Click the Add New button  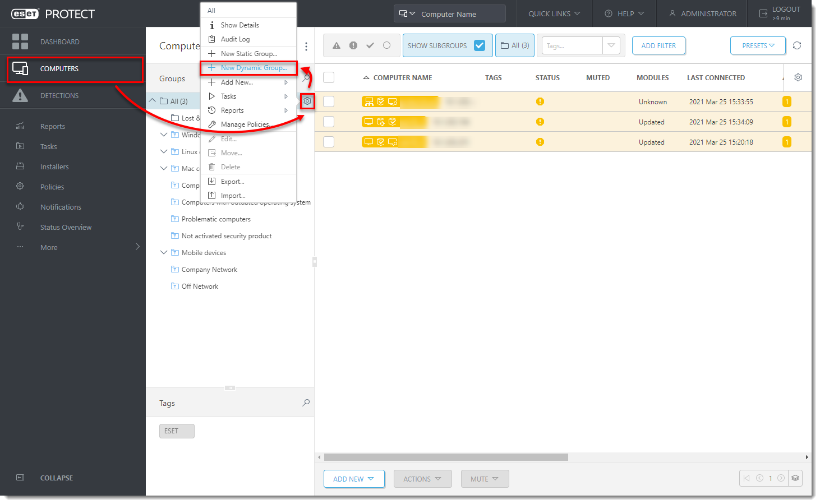[x=354, y=479]
